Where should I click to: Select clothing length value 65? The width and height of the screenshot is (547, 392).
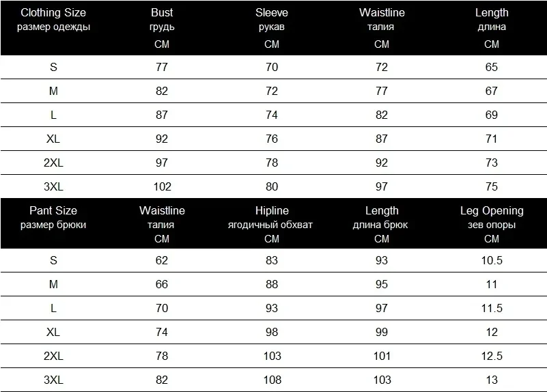492,67
